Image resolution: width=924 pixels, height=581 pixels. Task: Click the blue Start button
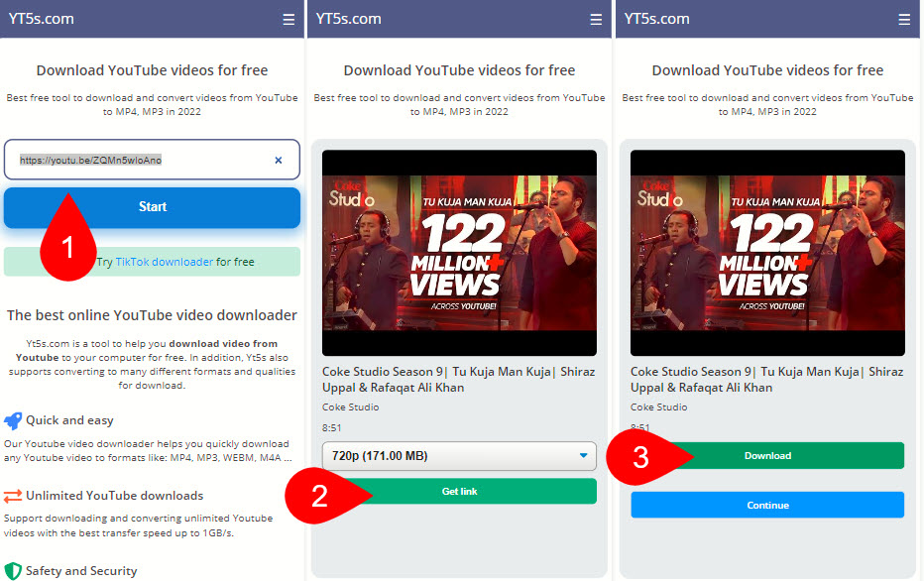pos(152,207)
